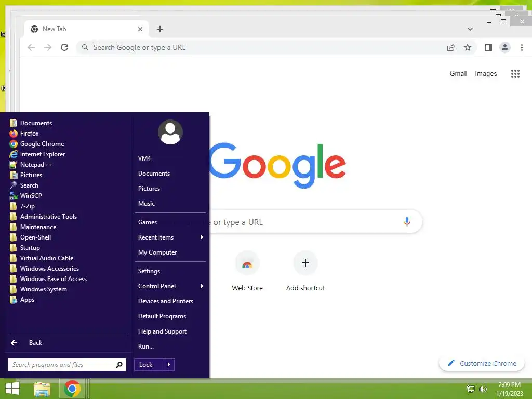Click the Chrome taskbar icon

pos(72,389)
